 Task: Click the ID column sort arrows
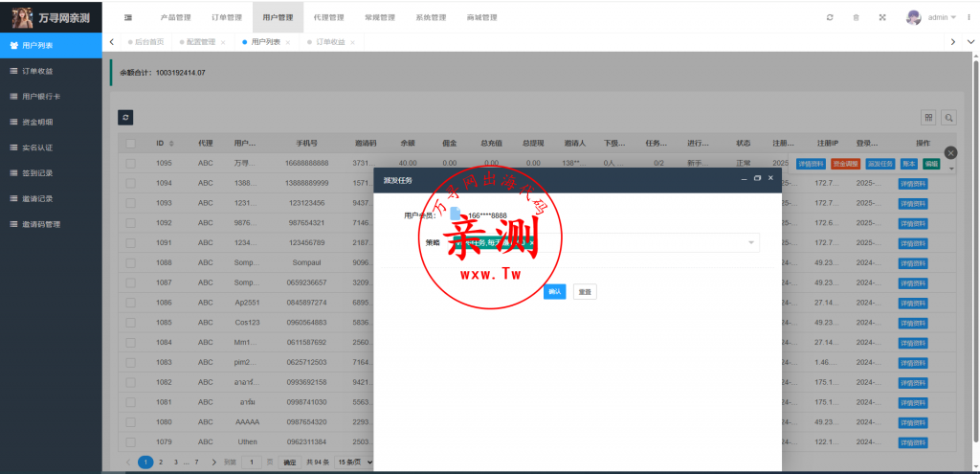click(172, 144)
